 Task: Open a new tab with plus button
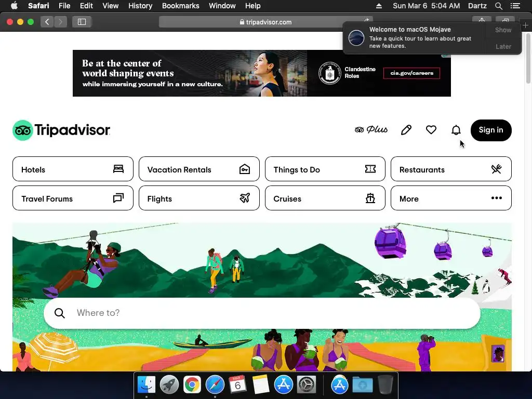tap(525, 25)
